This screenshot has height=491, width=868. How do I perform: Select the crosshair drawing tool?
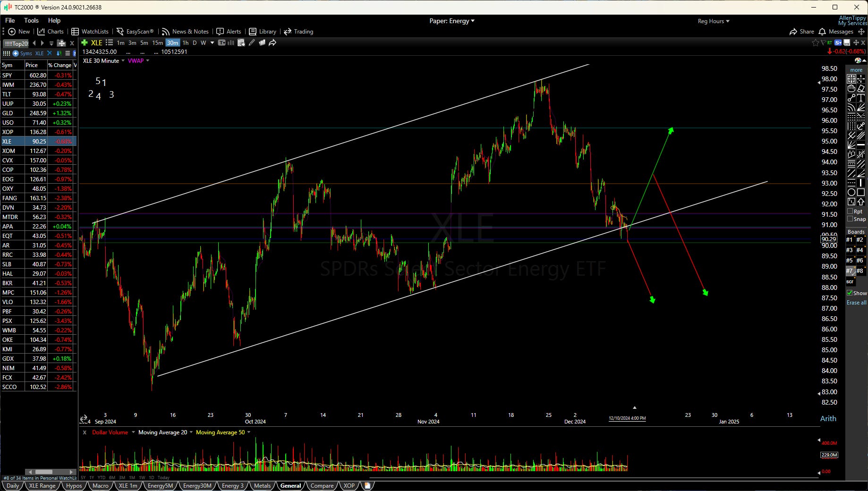[861, 78]
